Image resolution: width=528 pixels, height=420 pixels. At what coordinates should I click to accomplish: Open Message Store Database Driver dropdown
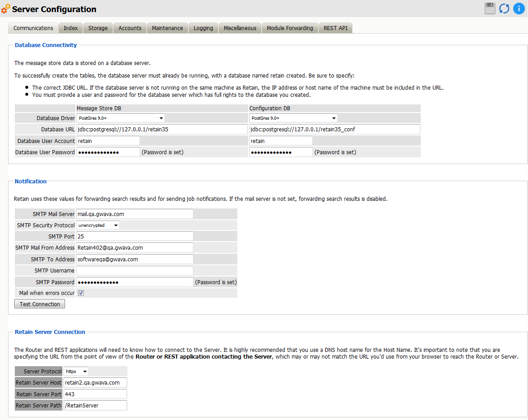tap(121, 118)
